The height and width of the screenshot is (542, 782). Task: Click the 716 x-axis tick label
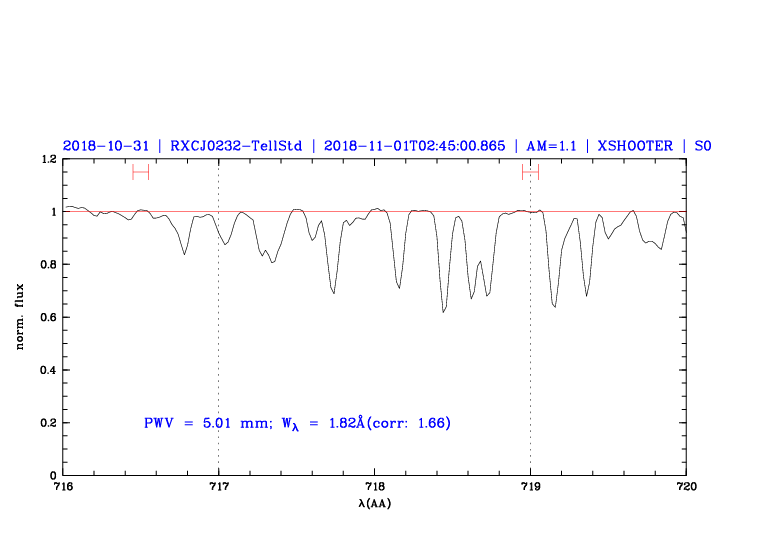pos(63,487)
